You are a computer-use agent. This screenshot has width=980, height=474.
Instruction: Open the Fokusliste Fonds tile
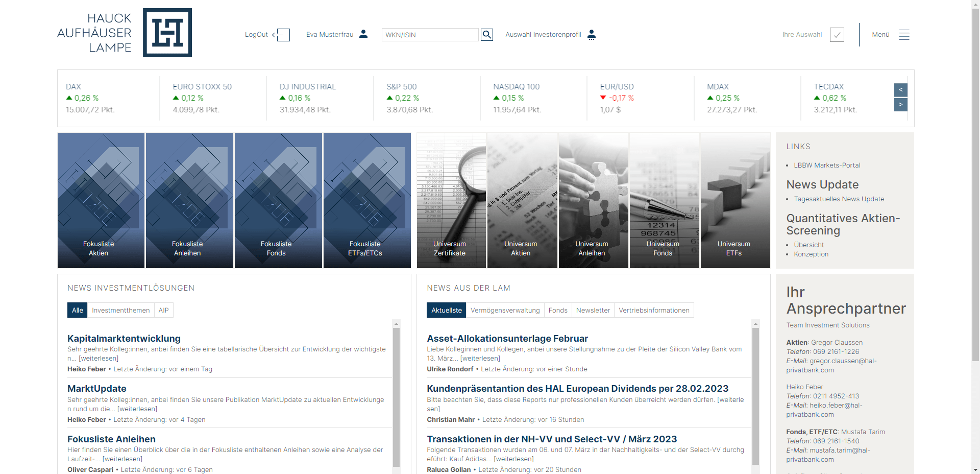point(278,200)
